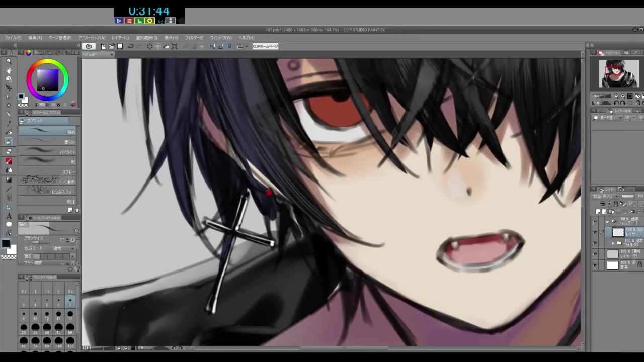Click the CLIPホームページ button
This screenshot has width=644, height=362.
(265, 46)
